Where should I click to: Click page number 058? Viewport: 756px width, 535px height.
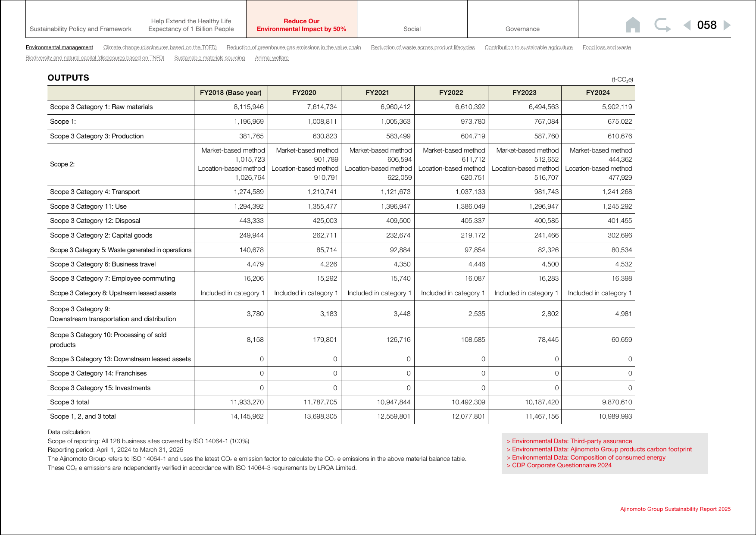click(x=707, y=25)
